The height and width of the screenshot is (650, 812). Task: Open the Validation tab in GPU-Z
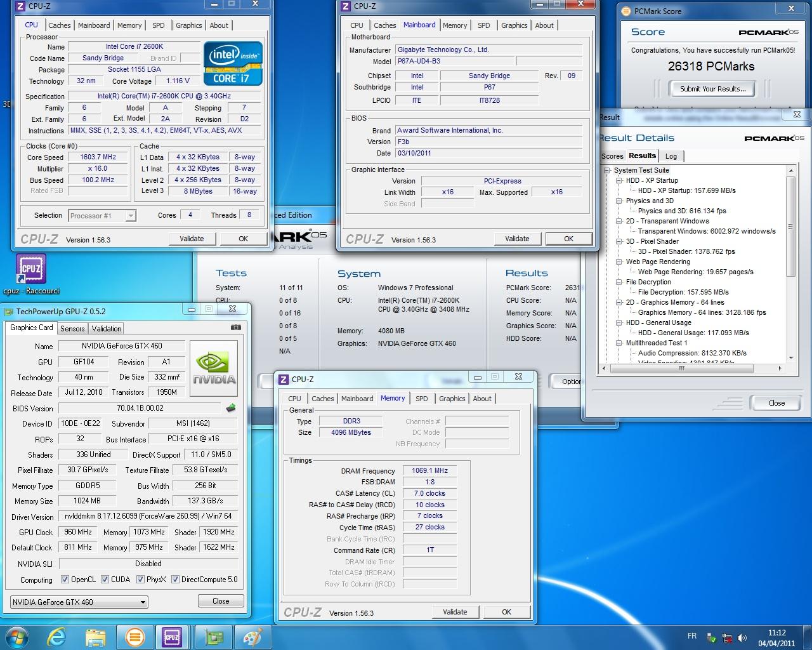tap(107, 329)
